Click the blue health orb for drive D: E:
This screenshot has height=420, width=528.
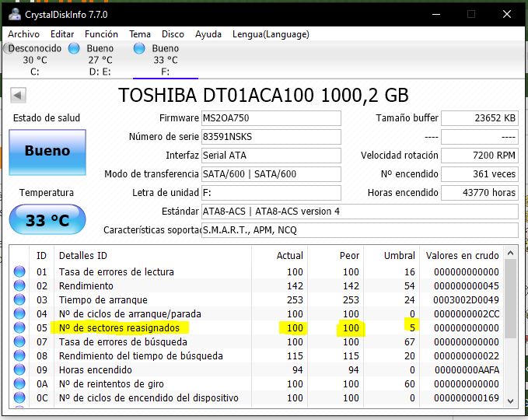[x=74, y=48]
